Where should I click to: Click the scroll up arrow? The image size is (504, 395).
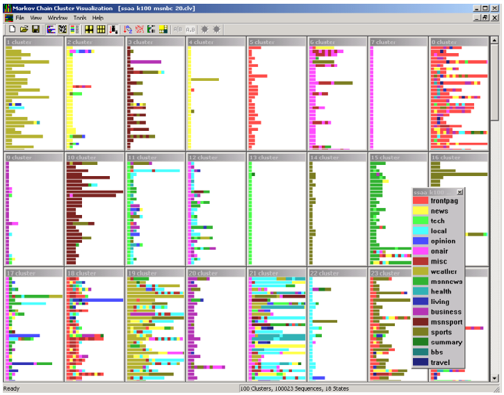[x=494, y=40]
